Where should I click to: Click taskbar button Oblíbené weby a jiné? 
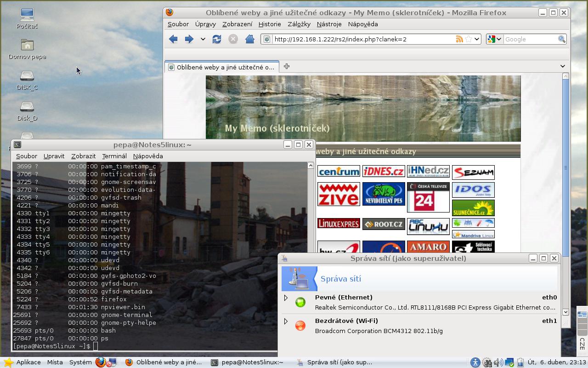click(x=164, y=362)
